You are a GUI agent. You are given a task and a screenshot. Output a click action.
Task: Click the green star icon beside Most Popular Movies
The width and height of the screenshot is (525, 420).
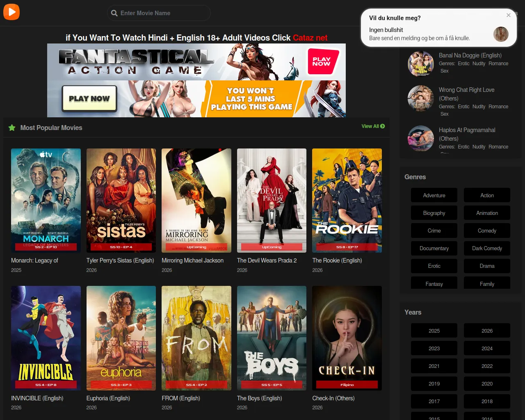point(12,128)
